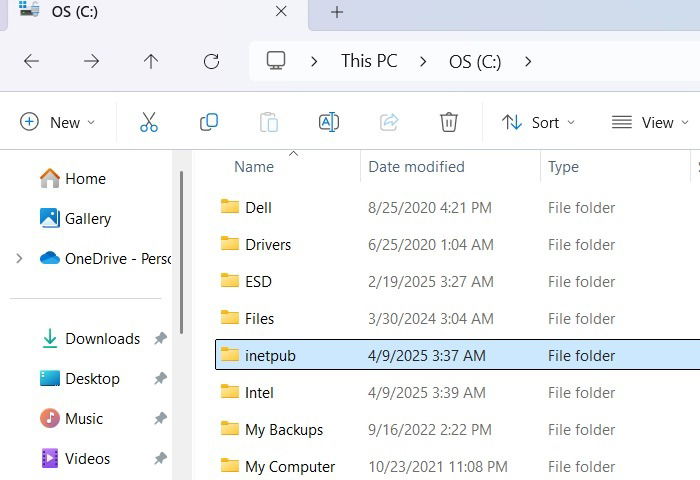Viewport: 700px width, 480px height.
Task: Unpin Music using its pin icon
Action: (x=160, y=418)
